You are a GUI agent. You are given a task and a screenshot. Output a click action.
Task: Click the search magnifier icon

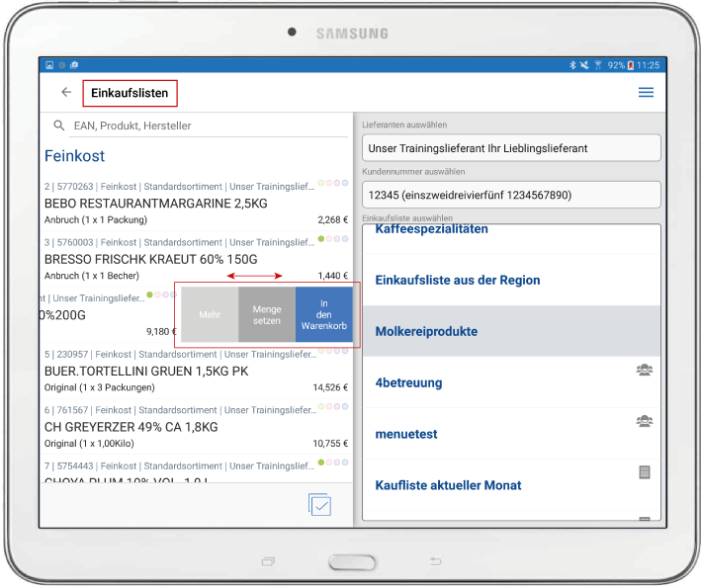coord(59,126)
